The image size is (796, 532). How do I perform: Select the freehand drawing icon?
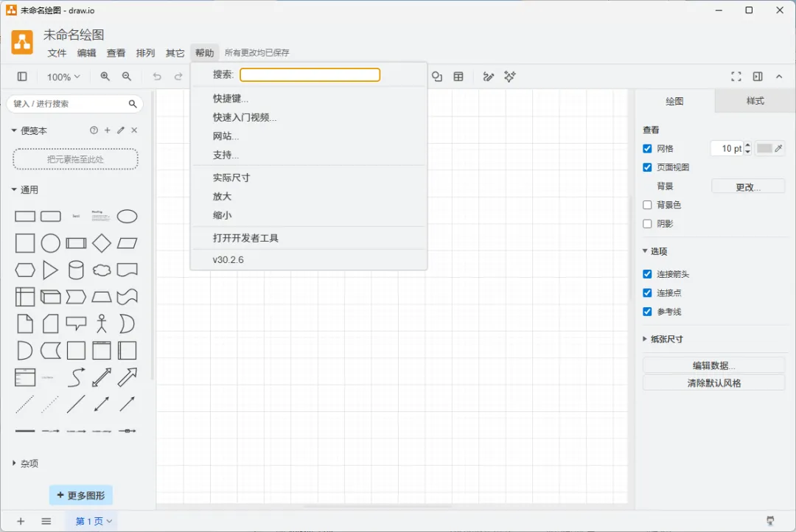(x=489, y=77)
